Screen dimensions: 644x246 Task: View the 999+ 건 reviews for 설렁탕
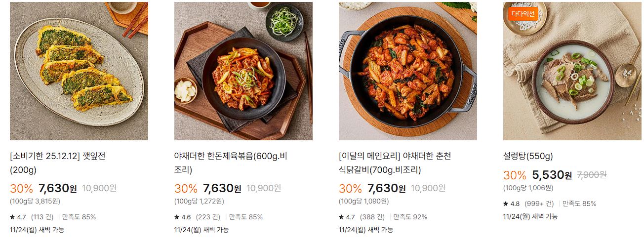pyautogui.click(x=539, y=204)
